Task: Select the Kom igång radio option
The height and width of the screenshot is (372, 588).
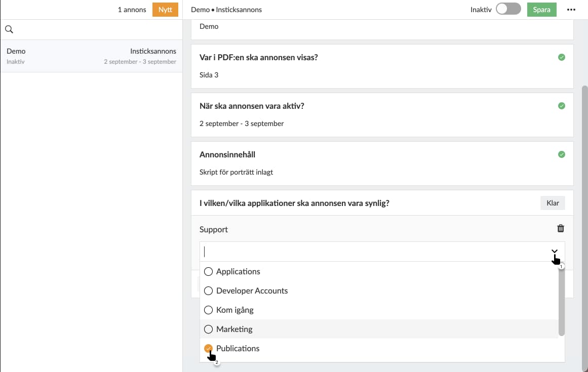Action: coord(208,310)
